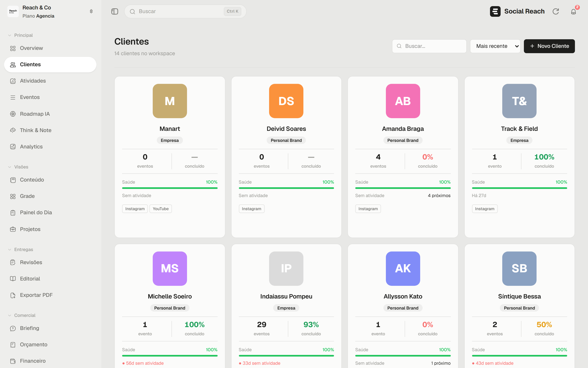Click '56d sem atividade' warning
The height and width of the screenshot is (368, 588).
pos(143,363)
